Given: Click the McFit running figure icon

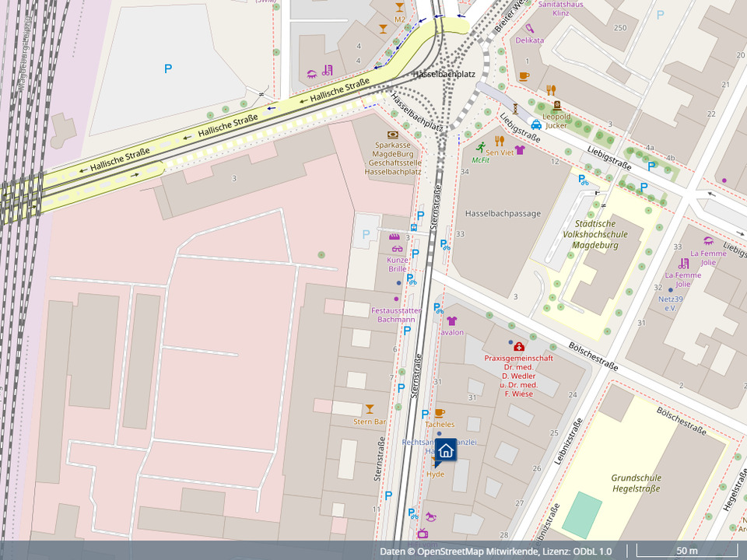Looking at the screenshot, I should (481, 145).
